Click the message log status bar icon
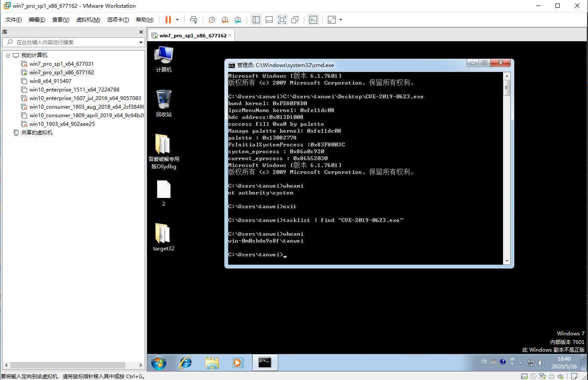The image size is (588, 380). point(574,377)
